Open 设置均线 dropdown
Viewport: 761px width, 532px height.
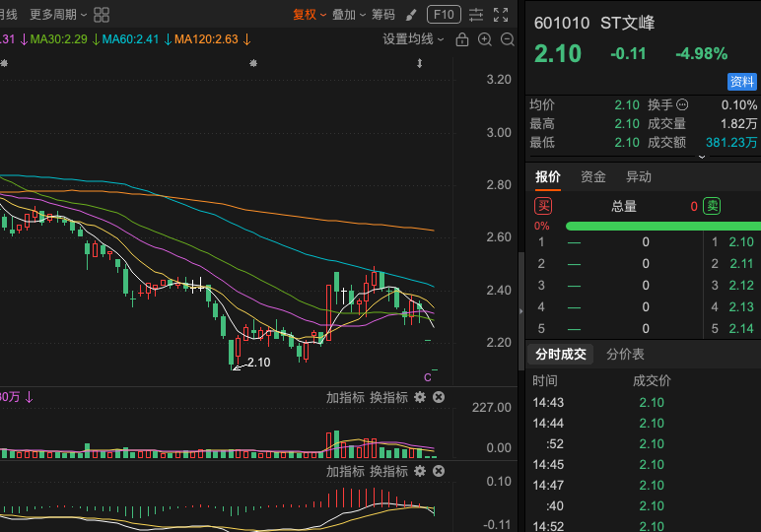pos(413,38)
